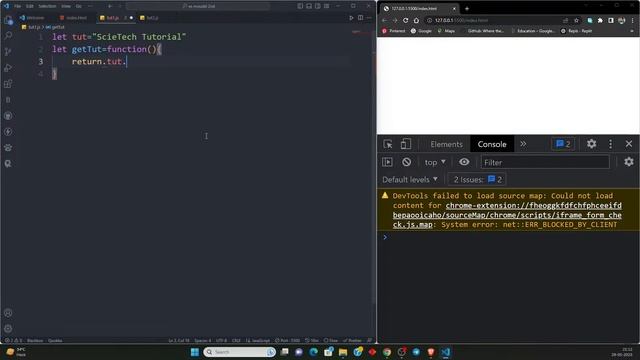
Task: Split the editor to the right
Action: coord(360,18)
